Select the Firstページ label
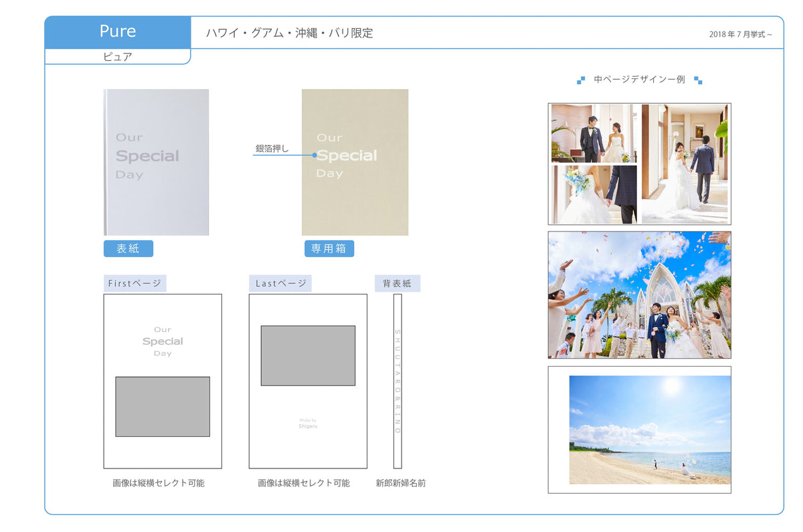The image size is (803, 532). (135, 283)
